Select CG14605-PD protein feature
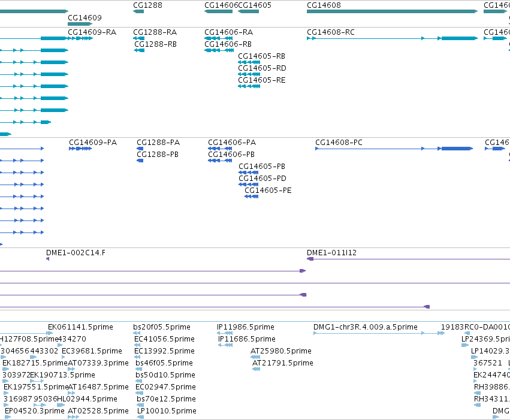The width and height of the screenshot is (510, 420). coord(249,185)
